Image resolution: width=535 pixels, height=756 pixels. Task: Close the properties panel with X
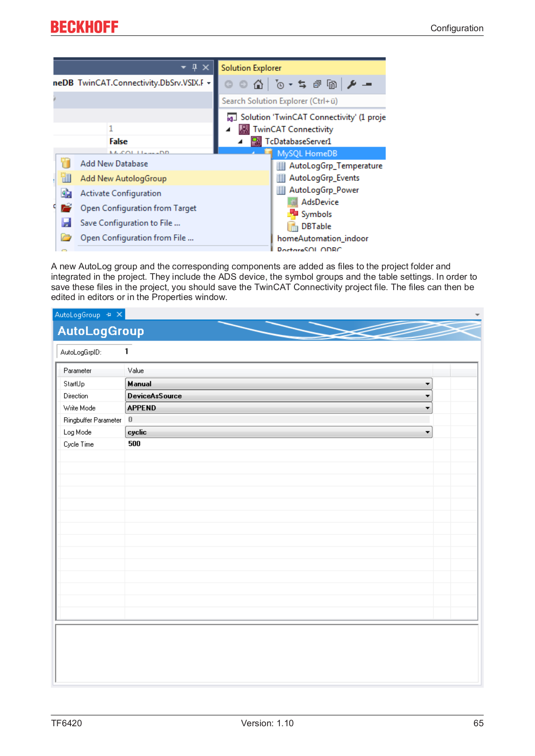click(x=206, y=68)
